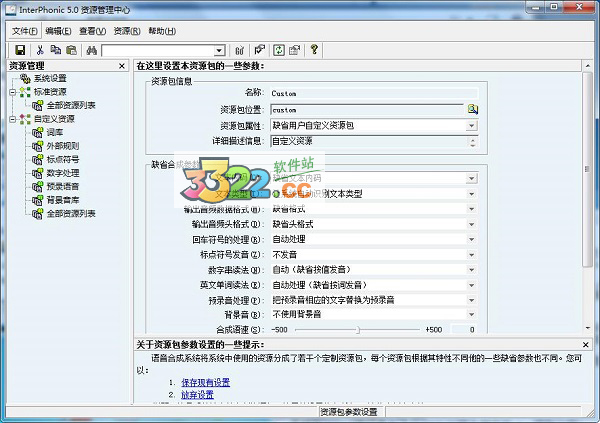Image resolution: width=600 pixels, height=423 pixels.
Task: Click the 放弃设置 link
Action: click(197, 395)
